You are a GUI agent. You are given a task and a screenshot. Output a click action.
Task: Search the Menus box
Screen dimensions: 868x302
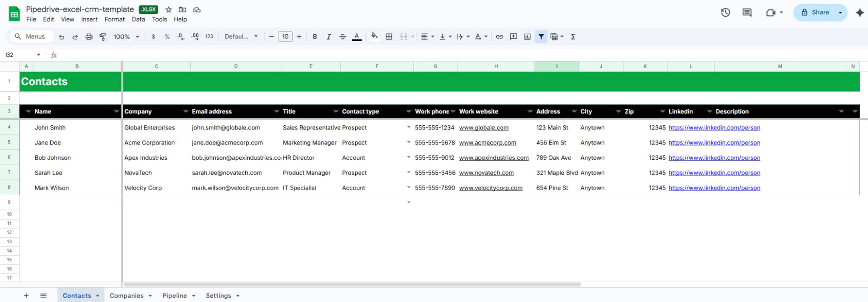[31, 37]
